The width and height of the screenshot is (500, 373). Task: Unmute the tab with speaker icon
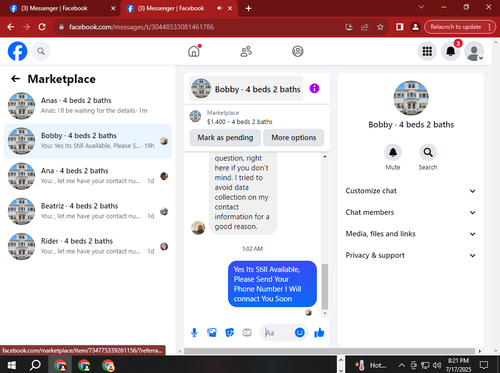pyautogui.click(x=219, y=8)
